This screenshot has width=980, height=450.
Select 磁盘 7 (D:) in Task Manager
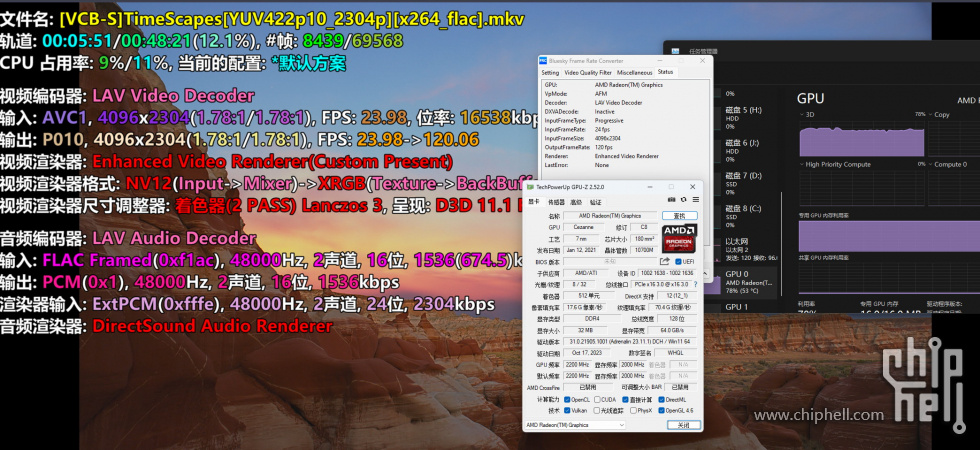tap(744, 182)
